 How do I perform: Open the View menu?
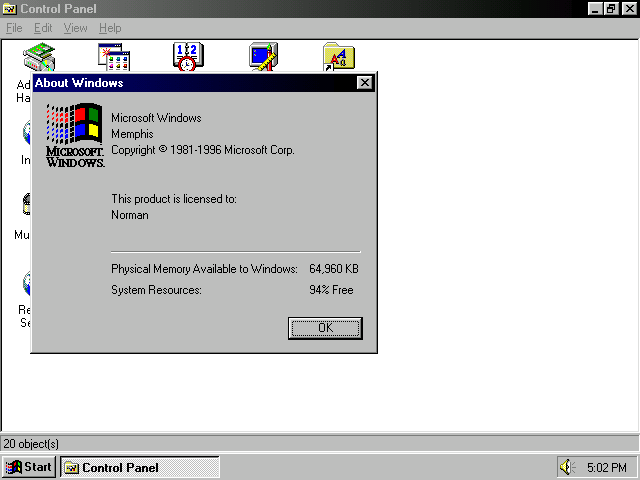tap(75, 28)
